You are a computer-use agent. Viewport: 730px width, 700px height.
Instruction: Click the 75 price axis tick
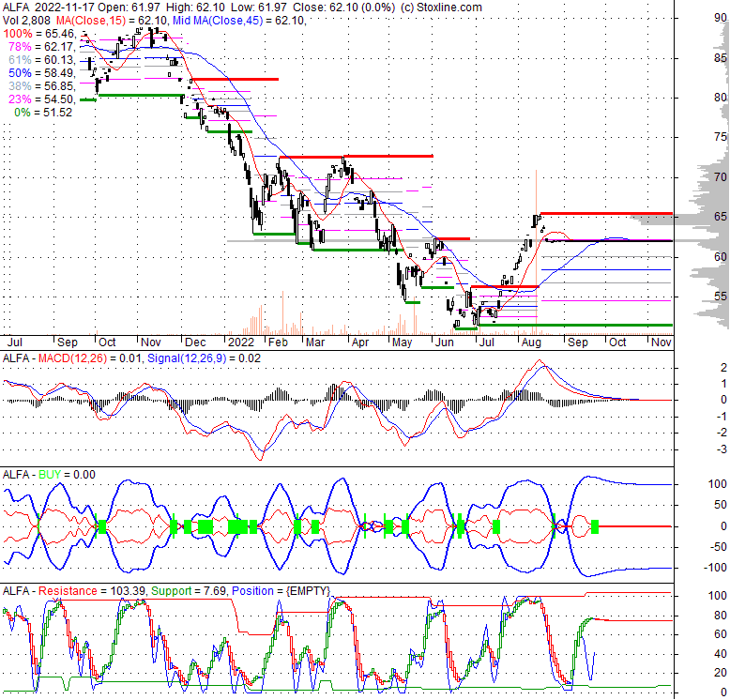721,137
